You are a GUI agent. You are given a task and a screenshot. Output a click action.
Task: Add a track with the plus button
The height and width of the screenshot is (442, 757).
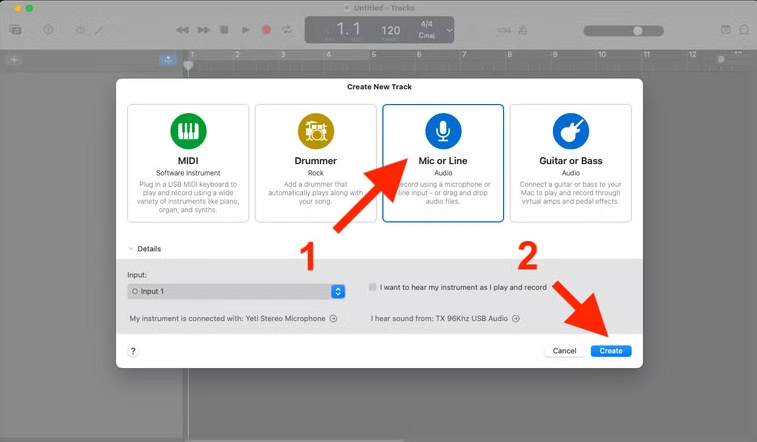[x=14, y=60]
